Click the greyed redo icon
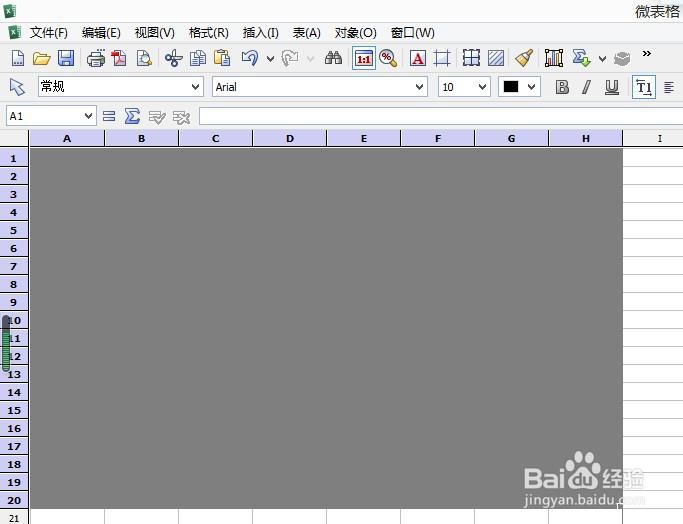The height and width of the screenshot is (524, 683). tap(290, 58)
